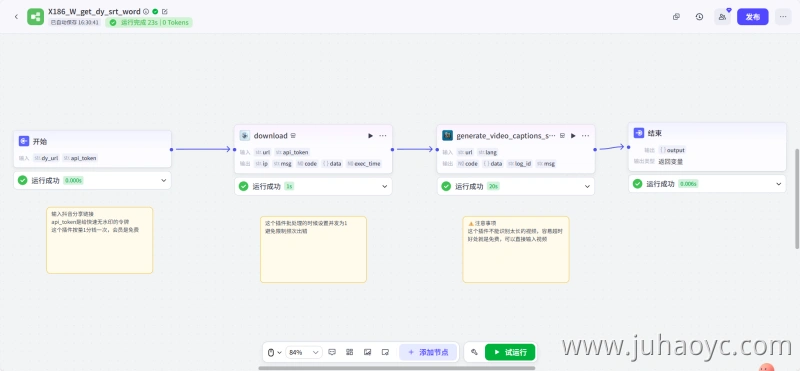
Task: Click the auto-layout grid icon in toolbar
Action: click(x=349, y=352)
